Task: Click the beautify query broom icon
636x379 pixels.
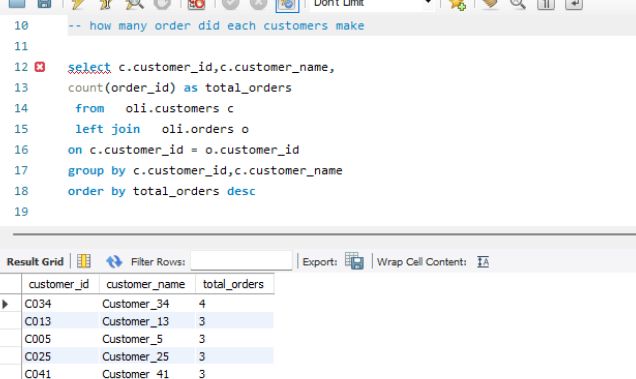Action: coord(490,3)
